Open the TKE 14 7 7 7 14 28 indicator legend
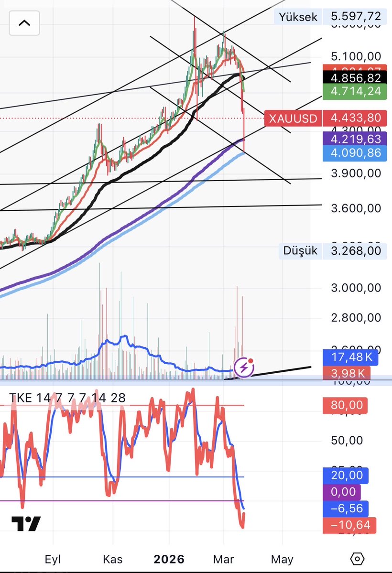This screenshot has width=392, height=573. click(67, 398)
